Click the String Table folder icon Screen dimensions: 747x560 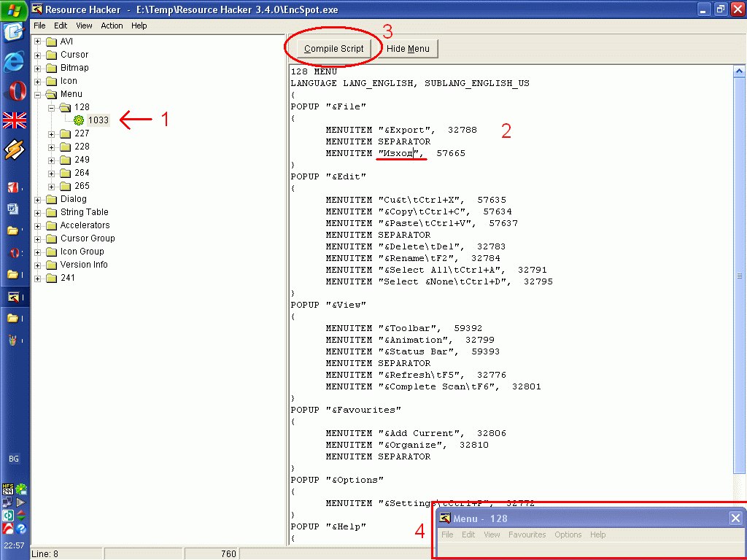point(52,212)
